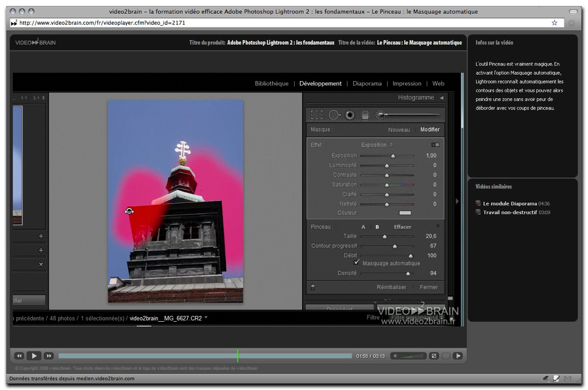The width and height of the screenshot is (588, 390).
Task: Open the Impression module
Action: coord(407,83)
